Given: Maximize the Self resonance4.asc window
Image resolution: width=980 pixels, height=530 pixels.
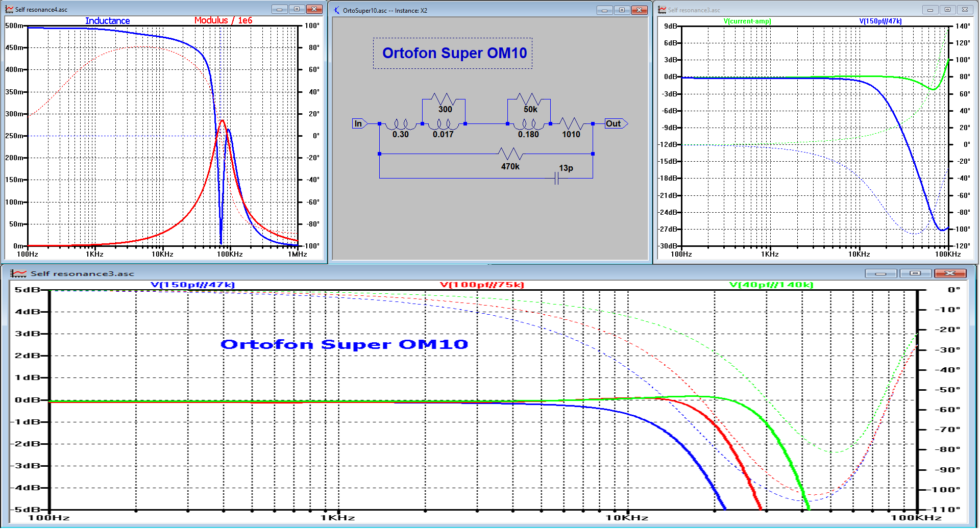Looking at the screenshot, I should point(297,9).
